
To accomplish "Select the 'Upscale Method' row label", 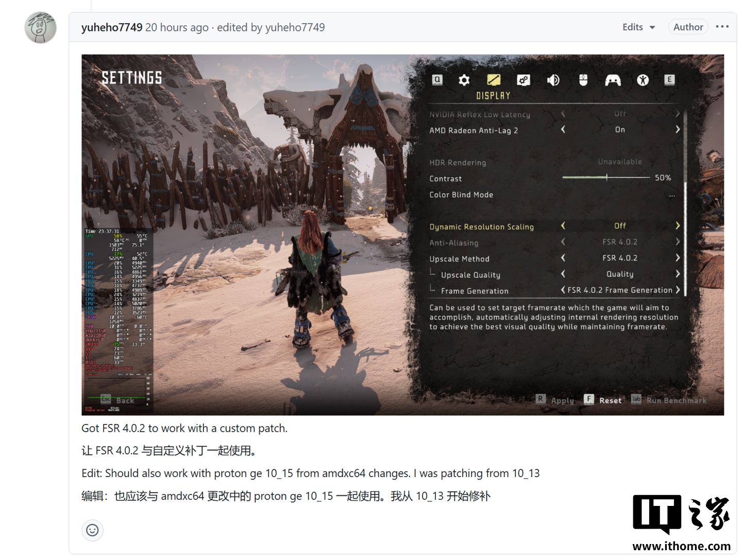I will (x=459, y=259).
